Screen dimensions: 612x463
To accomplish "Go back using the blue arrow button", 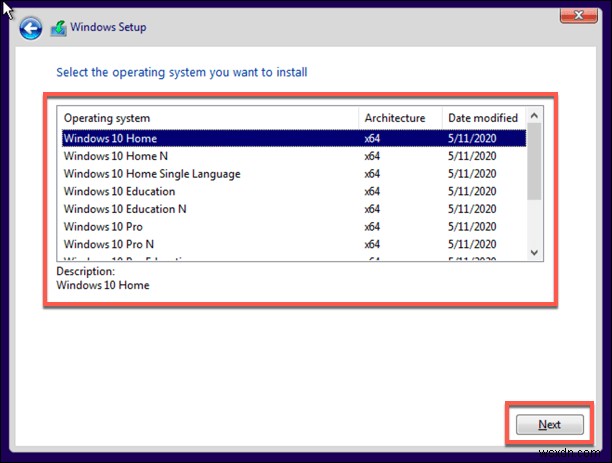I will pyautogui.click(x=31, y=28).
